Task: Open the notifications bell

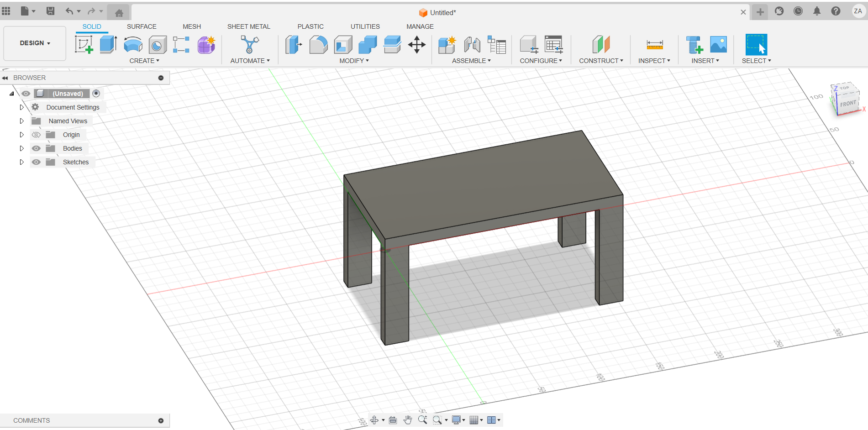Action: pos(817,11)
